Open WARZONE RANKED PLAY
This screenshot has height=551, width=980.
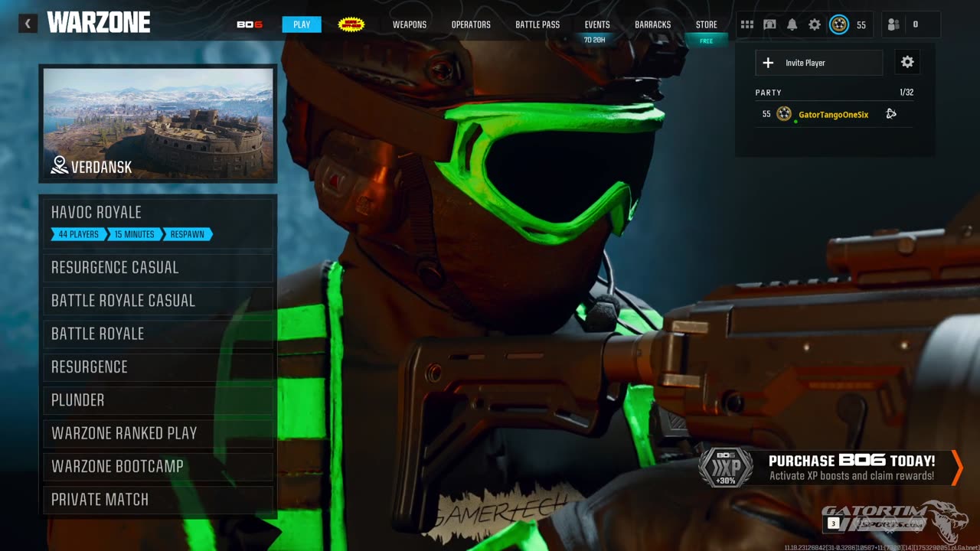(158, 433)
